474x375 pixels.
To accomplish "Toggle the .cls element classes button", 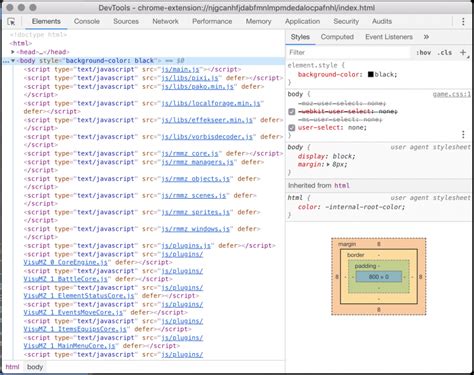I will 445,52.
